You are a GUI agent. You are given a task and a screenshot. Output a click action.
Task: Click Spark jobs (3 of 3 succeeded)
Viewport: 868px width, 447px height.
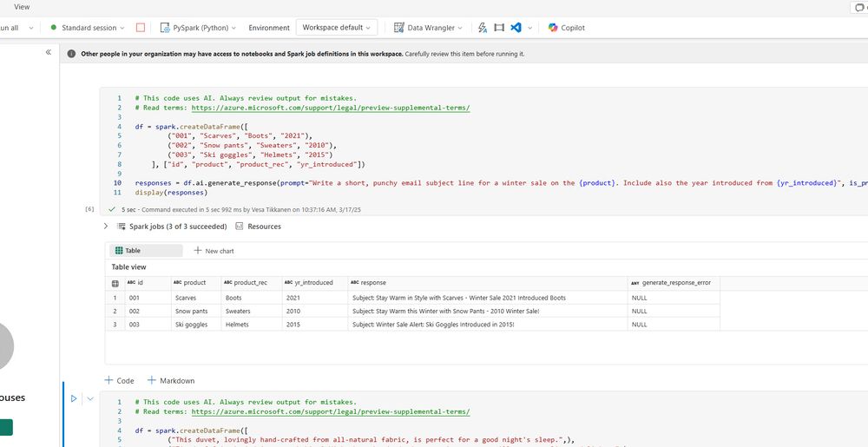178,227
